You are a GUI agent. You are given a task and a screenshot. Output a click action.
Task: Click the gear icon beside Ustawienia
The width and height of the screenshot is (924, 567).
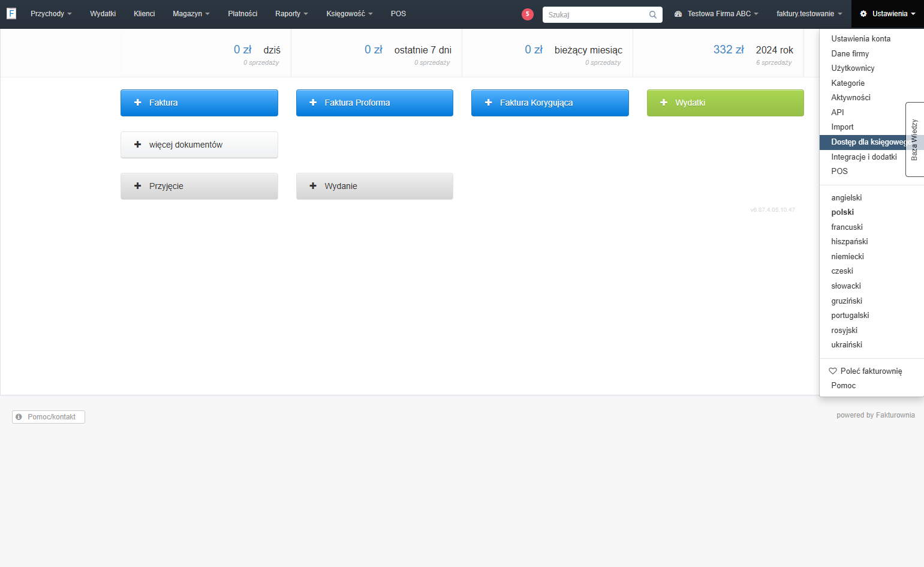[x=863, y=14]
